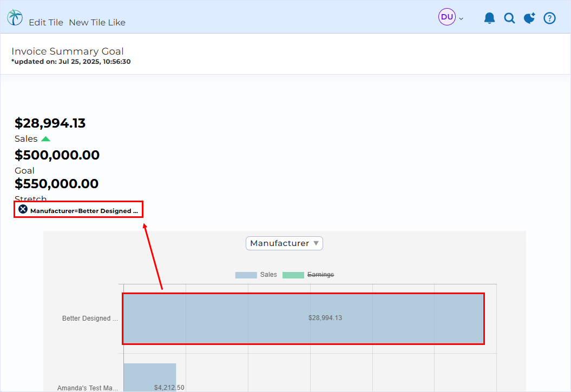Click the palm tree logo icon
Screen dimensions: 571x392
pyautogui.click(x=15, y=17)
